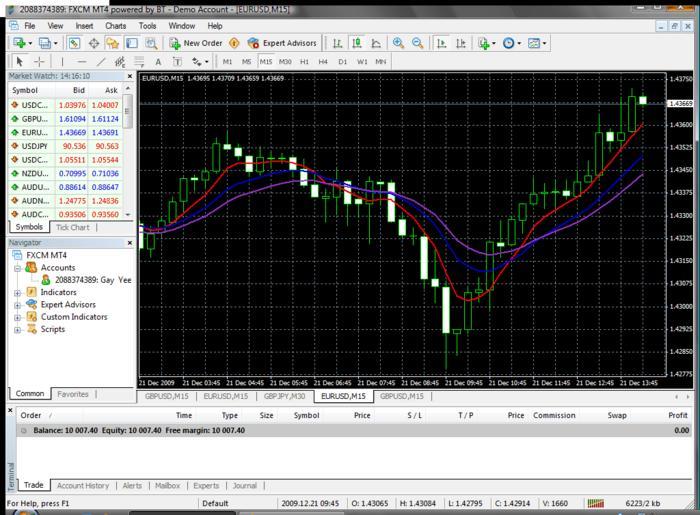
Task: Switch chart to D1 timeframe
Action: coord(342,62)
